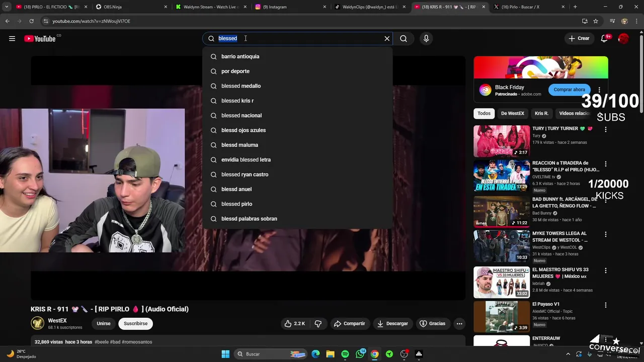Open the WestEX channel avatar

tap(38, 323)
